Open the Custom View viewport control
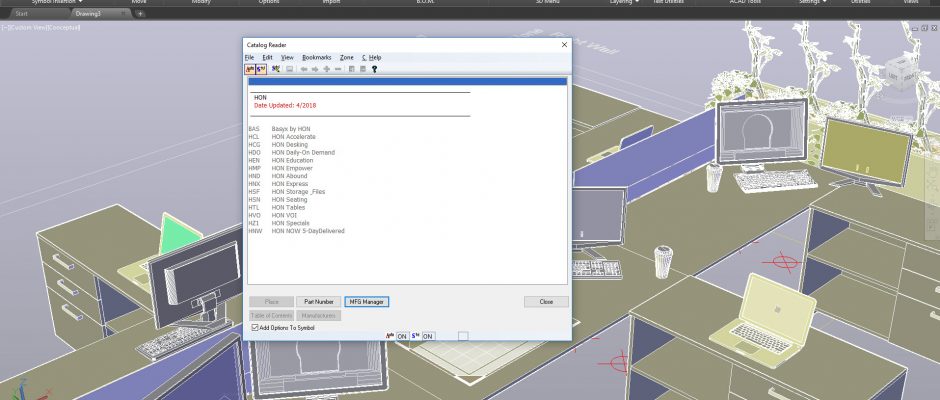Viewport: 940px width, 400px height. (26, 28)
